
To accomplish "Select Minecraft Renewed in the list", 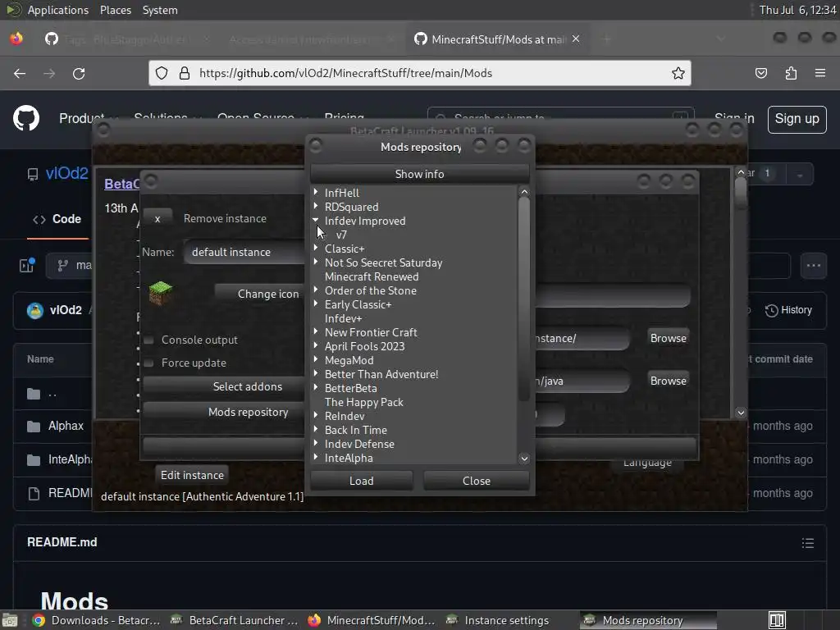I will [372, 276].
